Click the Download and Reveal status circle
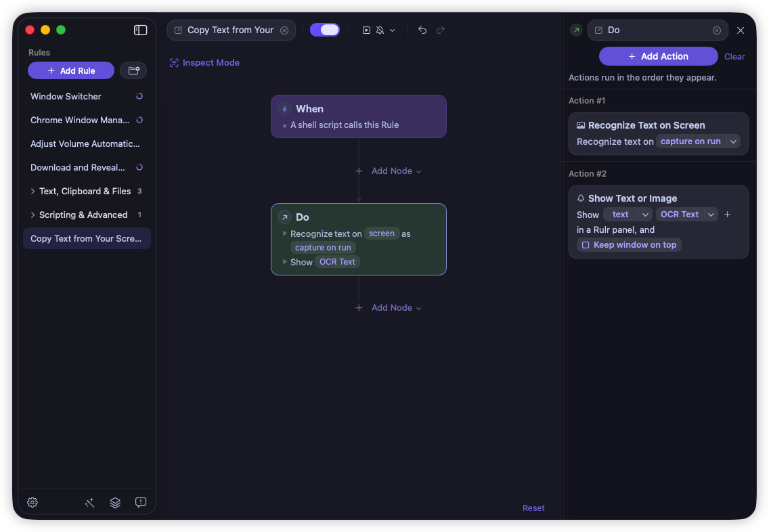Viewport: 769px width, 532px height. [139, 167]
